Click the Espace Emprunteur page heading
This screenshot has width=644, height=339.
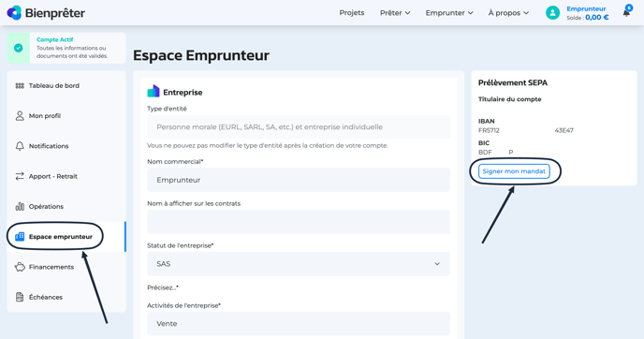[201, 55]
